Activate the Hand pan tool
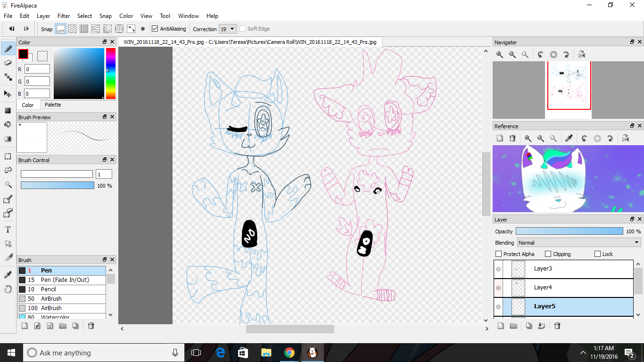This screenshot has width=644, height=362. pos(8,289)
